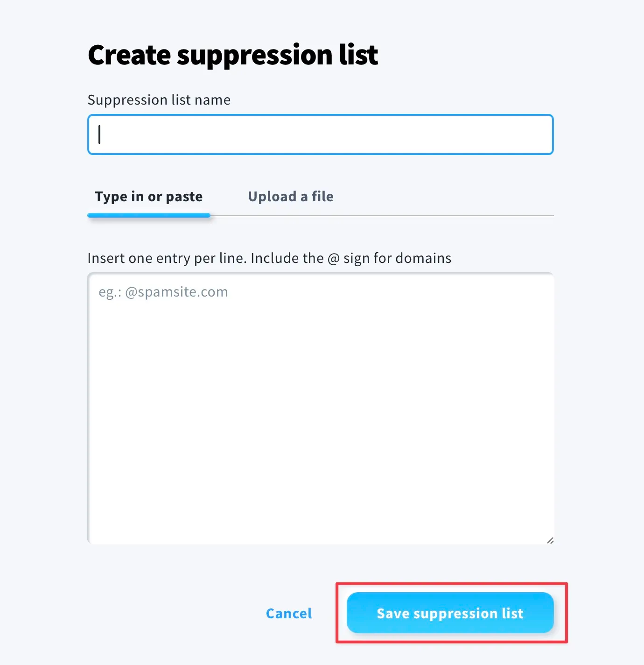Click the @ sign in the instruction text
This screenshot has width=644, height=665.
333,258
